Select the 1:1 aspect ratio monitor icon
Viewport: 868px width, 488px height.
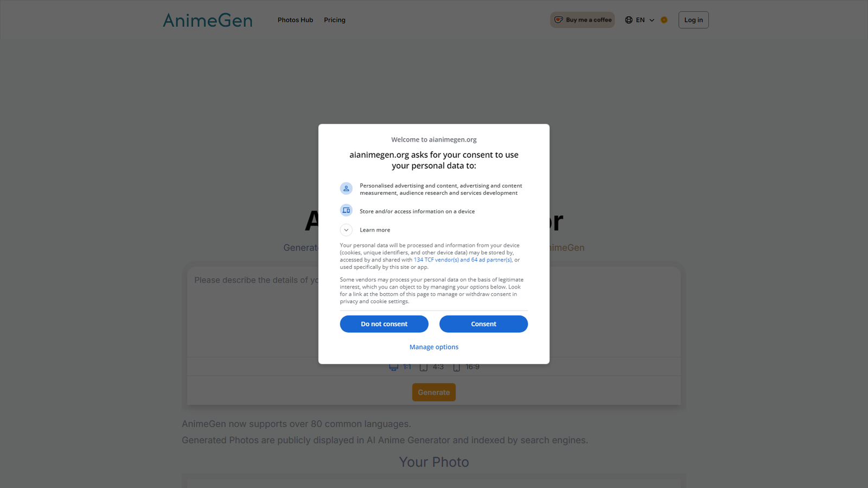pos(394,367)
